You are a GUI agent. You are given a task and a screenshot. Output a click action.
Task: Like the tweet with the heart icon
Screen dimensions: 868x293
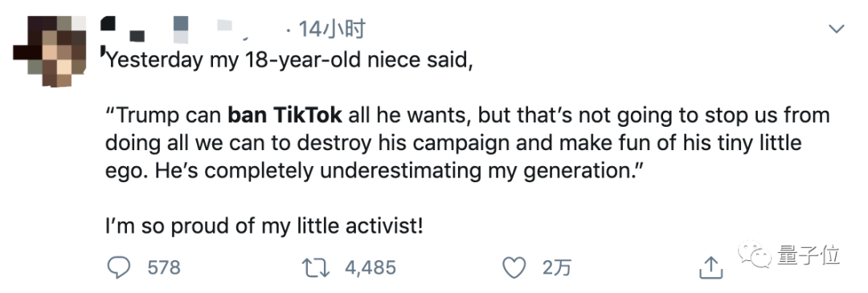pyautogui.click(x=514, y=269)
